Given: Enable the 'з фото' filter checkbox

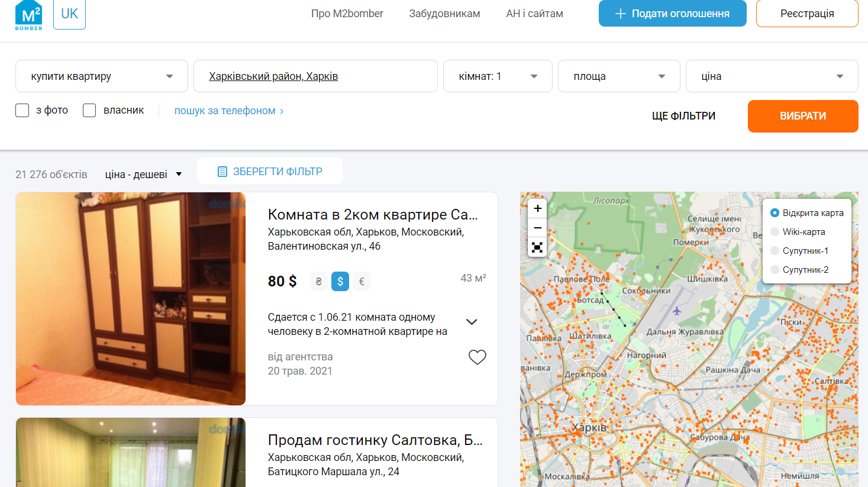Looking at the screenshot, I should pos(22,110).
